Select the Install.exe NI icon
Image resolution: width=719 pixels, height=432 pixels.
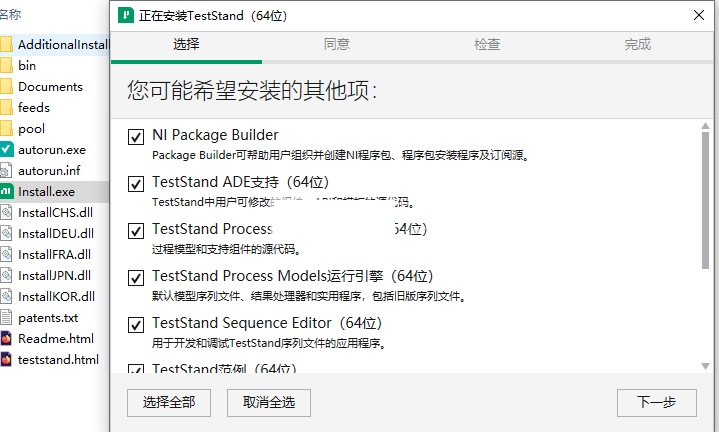click(6, 191)
